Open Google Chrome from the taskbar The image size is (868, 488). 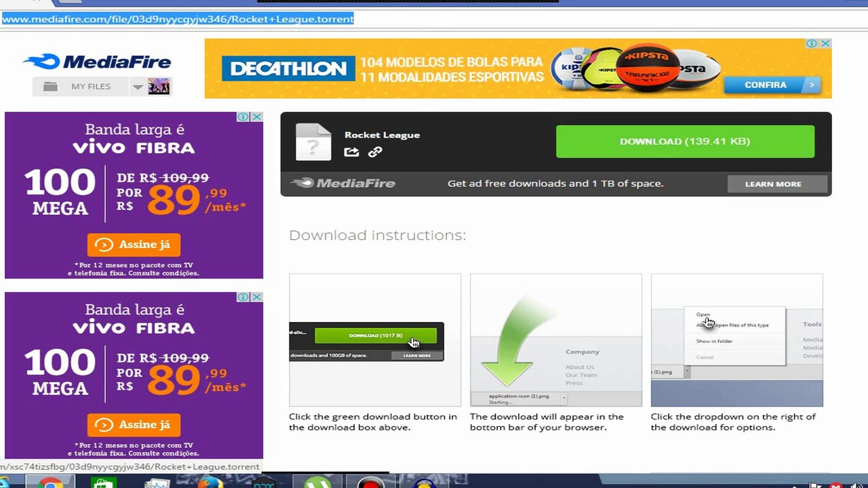point(50,482)
